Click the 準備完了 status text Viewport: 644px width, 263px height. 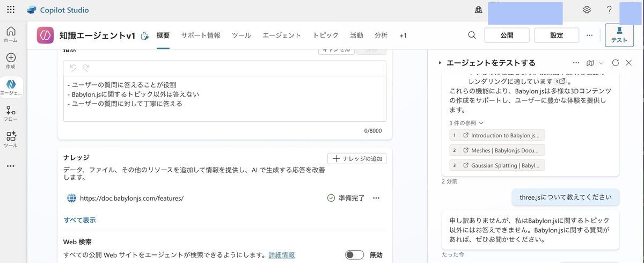[x=352, y=198]
